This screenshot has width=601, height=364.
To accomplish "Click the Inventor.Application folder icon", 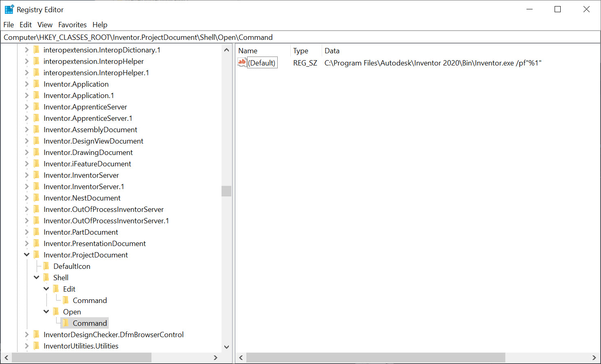I will click(36, 84).
